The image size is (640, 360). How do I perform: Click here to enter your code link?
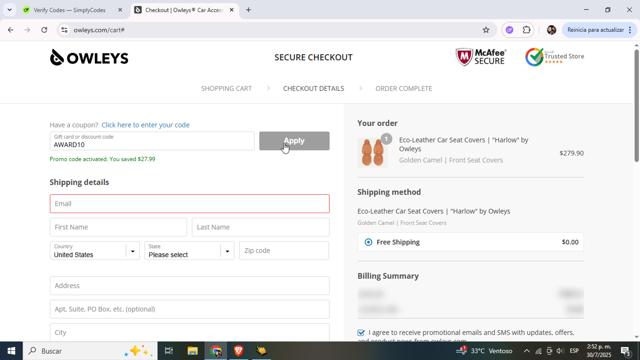[145, 125]
